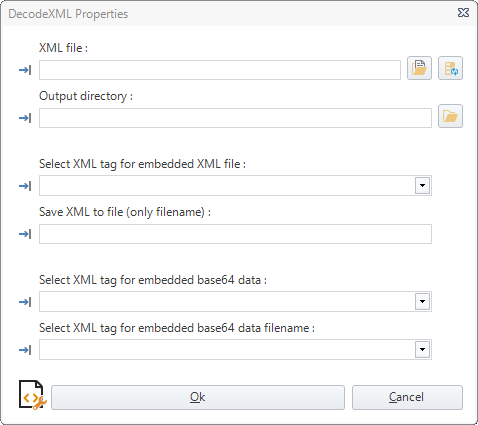The width and height of the screenshot is (478, 425).
Task: Click inside the embedded base64 data combo box
Action: 227,301
